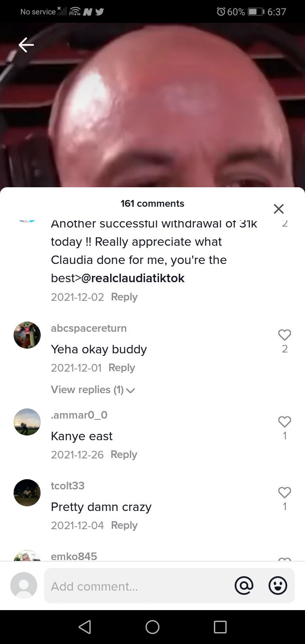Reply to the Kanye east comment
The height and width of the screenshot is (644, 305).
124,455
